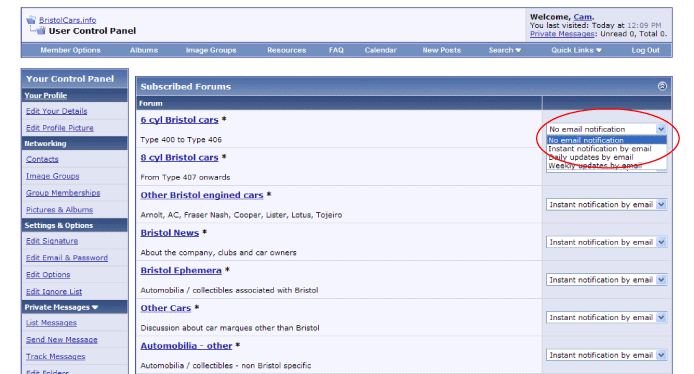Open the 6 cyl Bristol cars forum
This screenshot has width=694, height=374.
click(x=179, y=120)
